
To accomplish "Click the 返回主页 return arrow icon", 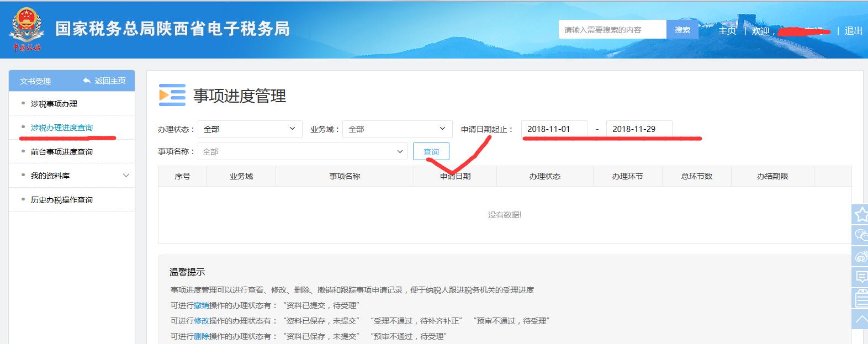I will pos(87,81).
